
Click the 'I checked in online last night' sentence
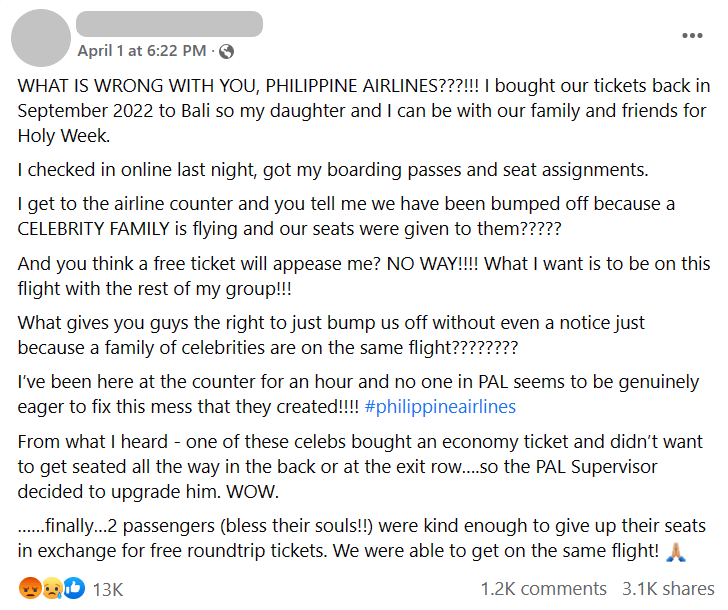332,170
